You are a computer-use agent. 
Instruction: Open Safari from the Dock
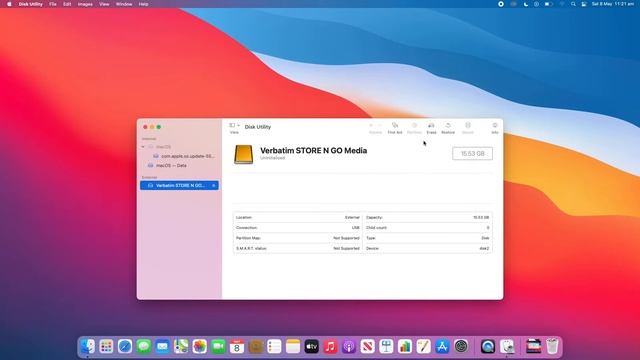tap(125, 347)
